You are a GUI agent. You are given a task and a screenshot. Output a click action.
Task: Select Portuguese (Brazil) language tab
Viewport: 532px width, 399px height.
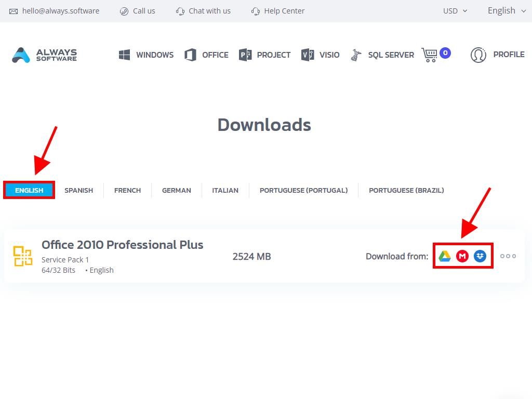tap(406, 190)
